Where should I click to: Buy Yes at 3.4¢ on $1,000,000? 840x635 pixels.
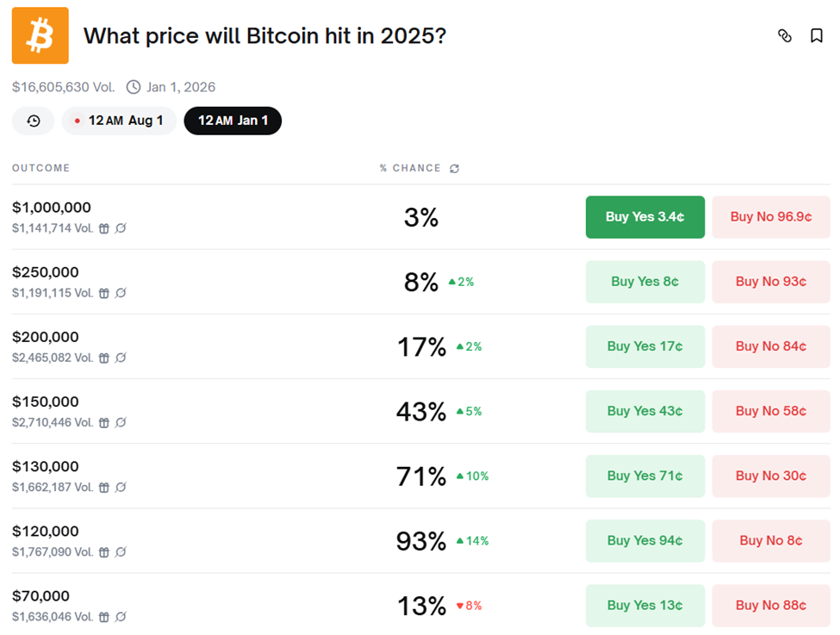tap(644, 217)
